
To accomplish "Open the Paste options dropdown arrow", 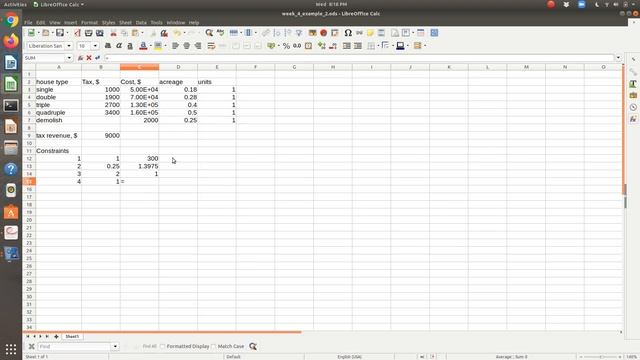I will pyautogui.click(x=142, y=33).
